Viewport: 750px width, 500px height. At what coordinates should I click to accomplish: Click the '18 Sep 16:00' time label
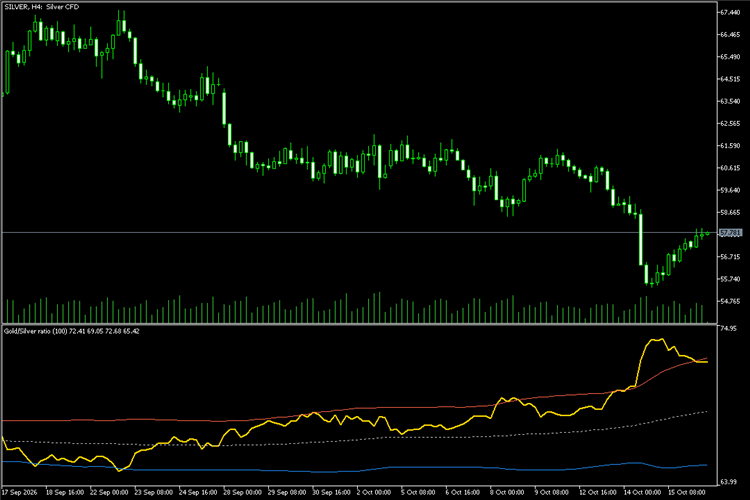65,492
